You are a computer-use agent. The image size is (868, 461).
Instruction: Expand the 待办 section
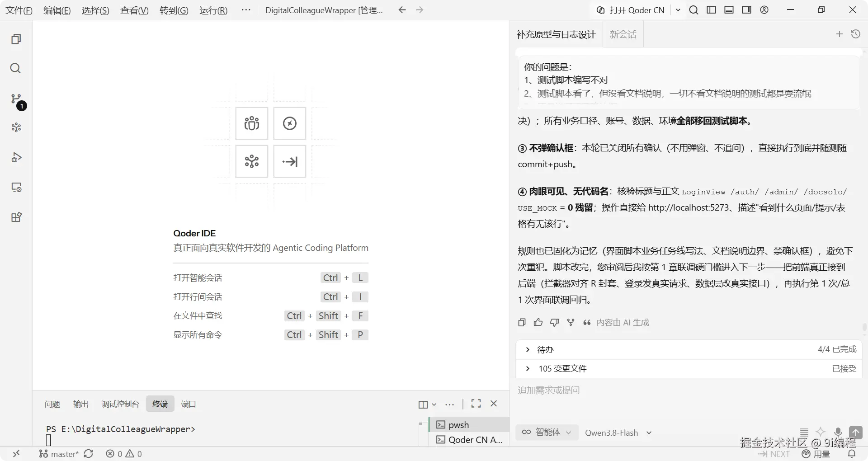click(689, 349)
